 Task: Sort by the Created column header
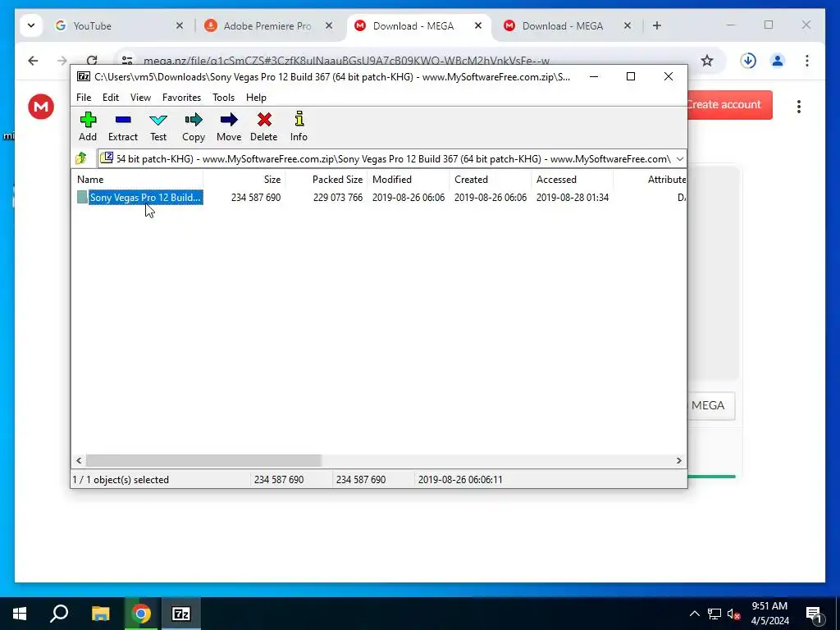pos(491,180)
